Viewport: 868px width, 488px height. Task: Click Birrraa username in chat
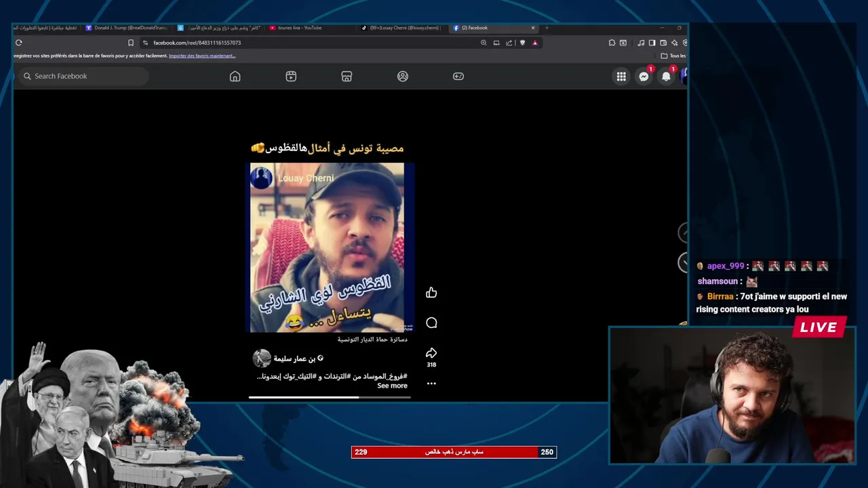(x=720, y=296)
